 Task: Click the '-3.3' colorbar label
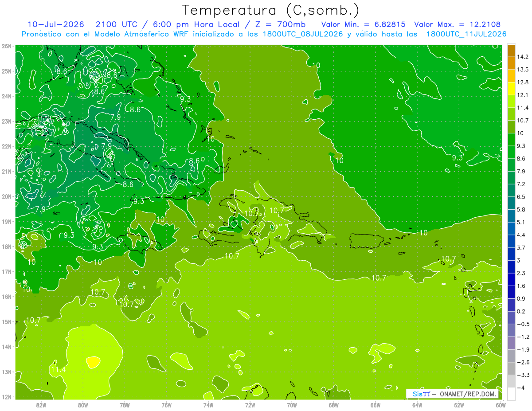pyautogui.click(x=523, y=375)
